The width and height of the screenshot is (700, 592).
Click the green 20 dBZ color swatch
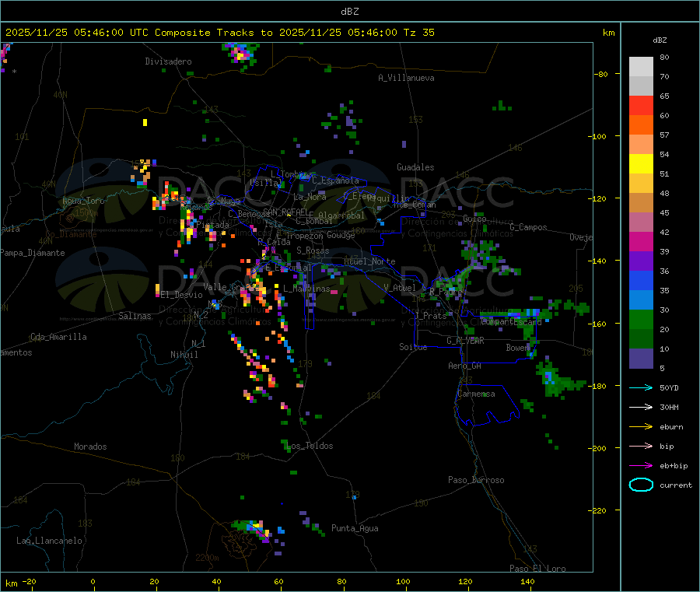tap(641, 319)
